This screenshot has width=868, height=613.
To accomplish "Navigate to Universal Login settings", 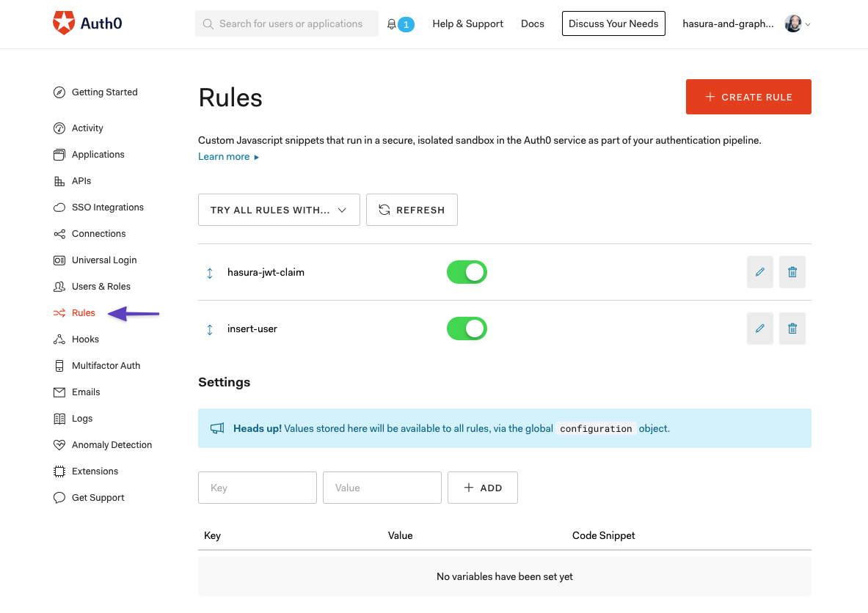I will pos(103,260).
